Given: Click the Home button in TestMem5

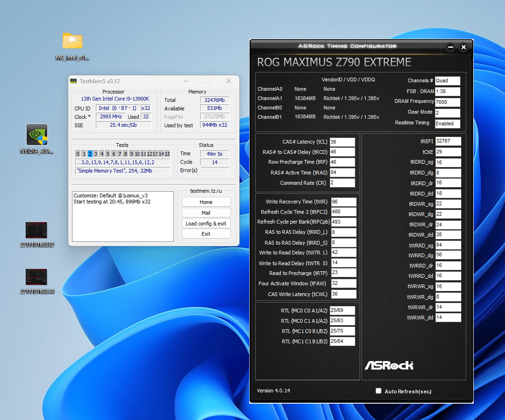Looking at the screenshot, I should pos(206,202).
